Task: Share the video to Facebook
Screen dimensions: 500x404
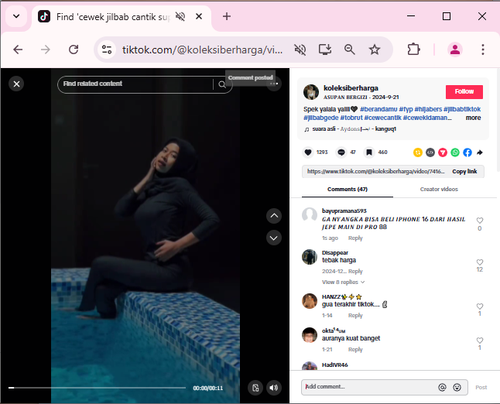Action: [467, 152]
